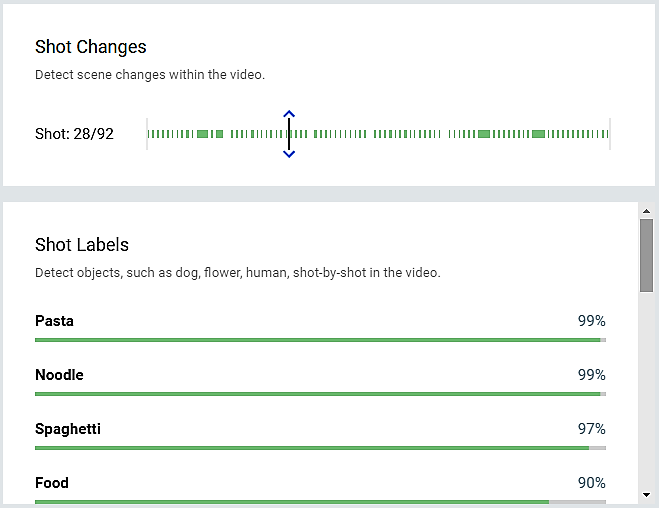Image resolution: width=659 pixels, height=508 pixels.
Task: Select the Food label
Action: [52, 483]
